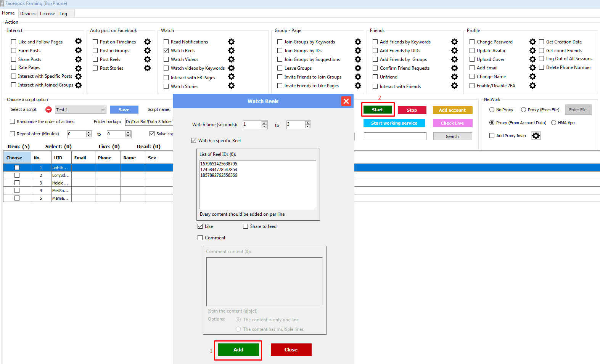Go to the Home tab
Screen dimensions: 600x364
pos(8,13)
